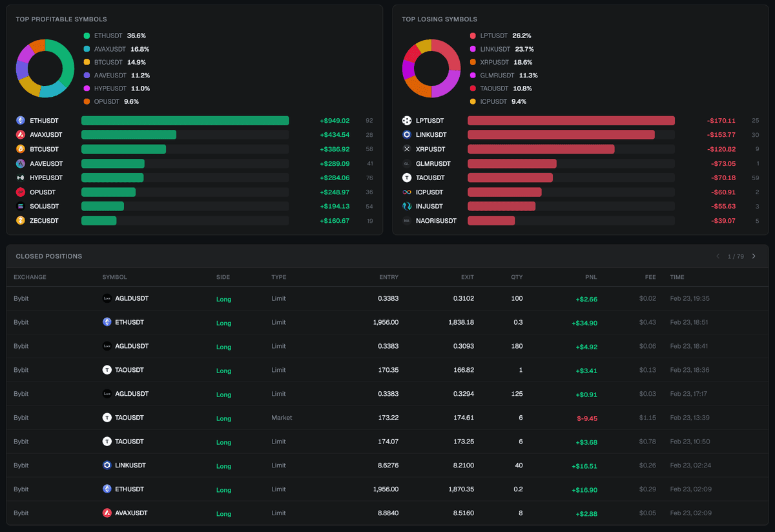Click TAOUSDT icon in the 18:36 row

coord(107,370)
